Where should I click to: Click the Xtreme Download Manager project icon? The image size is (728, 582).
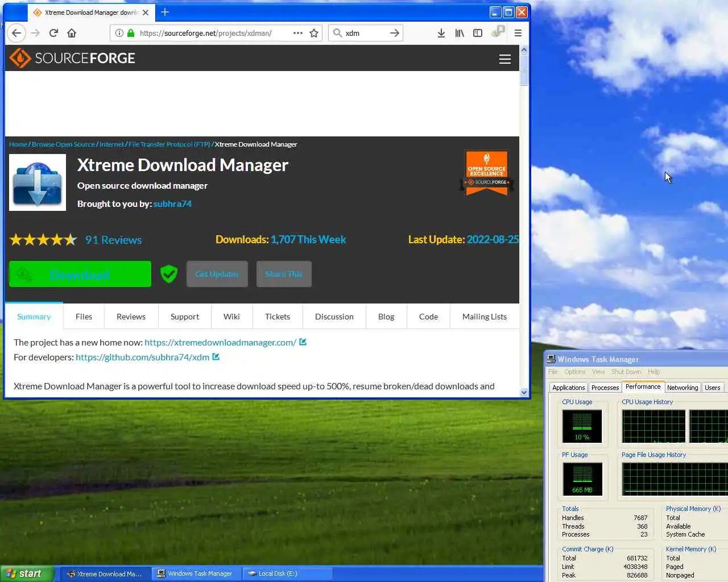(38, 182)
